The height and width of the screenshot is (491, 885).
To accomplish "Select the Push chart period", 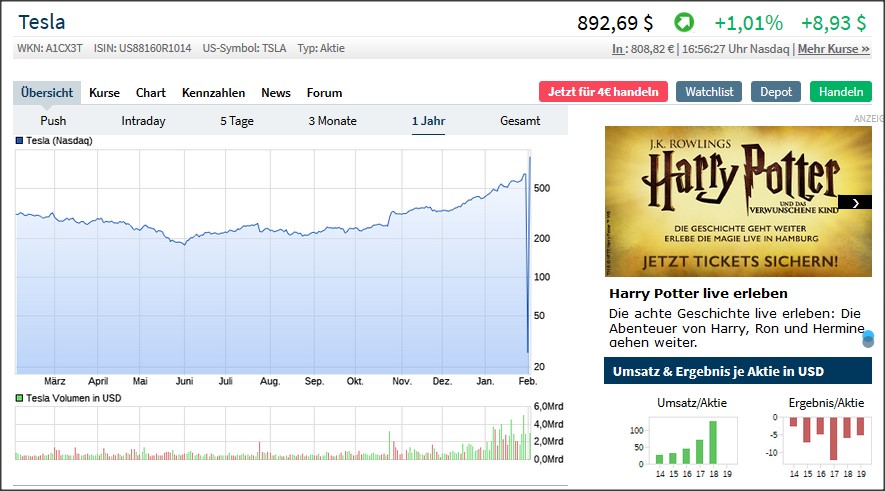I will tap(53, 121).
